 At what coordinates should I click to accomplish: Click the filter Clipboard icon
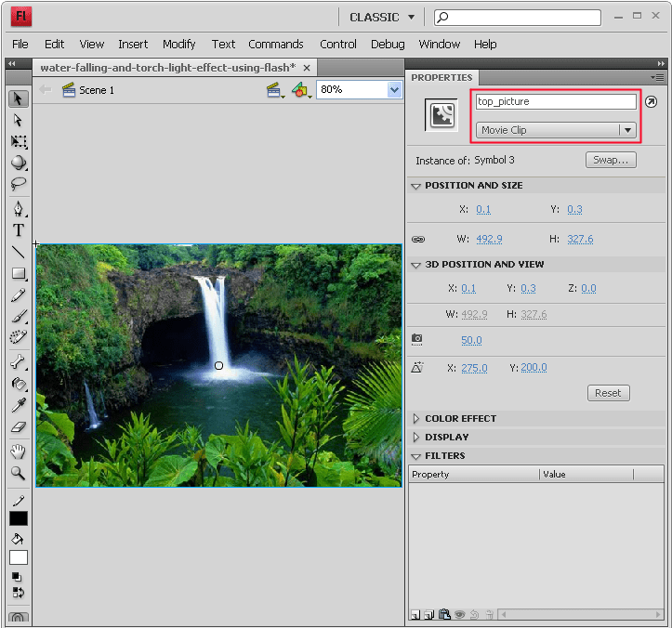[444, 615]
